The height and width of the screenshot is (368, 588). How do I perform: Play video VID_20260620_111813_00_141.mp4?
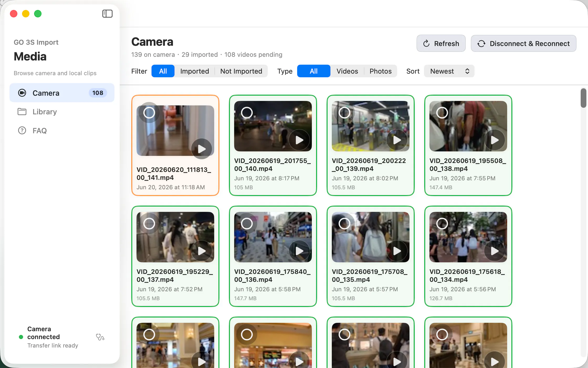(202, 149)
